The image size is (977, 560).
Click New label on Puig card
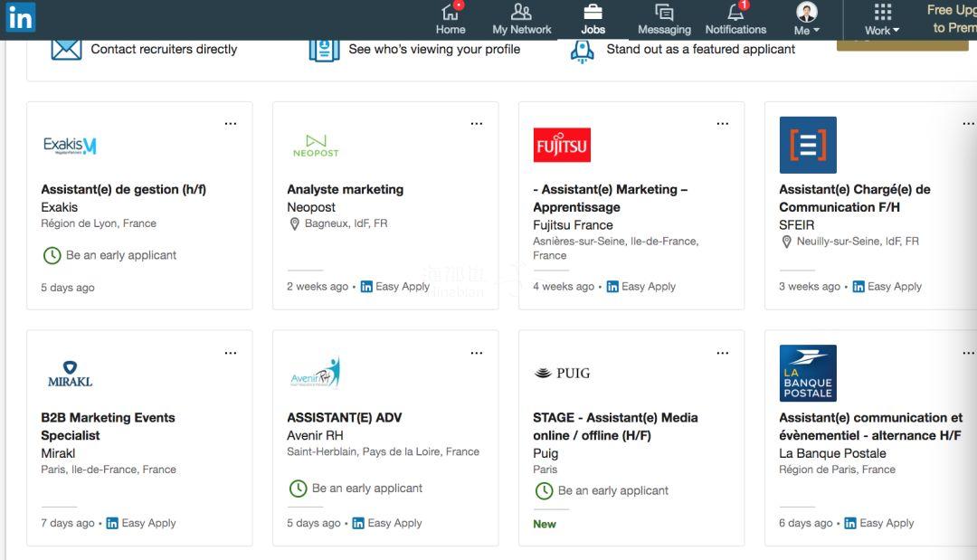tap(544, 524)
